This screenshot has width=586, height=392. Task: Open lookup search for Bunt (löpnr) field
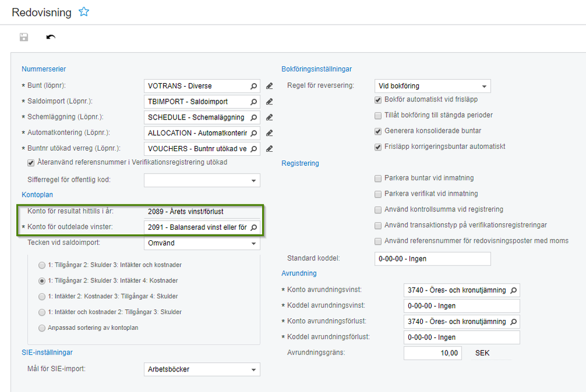pos(254,86)
